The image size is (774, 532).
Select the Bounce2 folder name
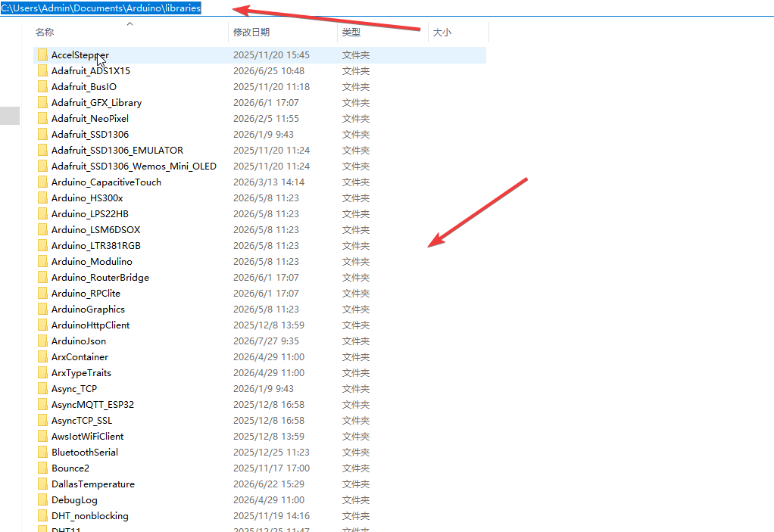tap(70, 468)
